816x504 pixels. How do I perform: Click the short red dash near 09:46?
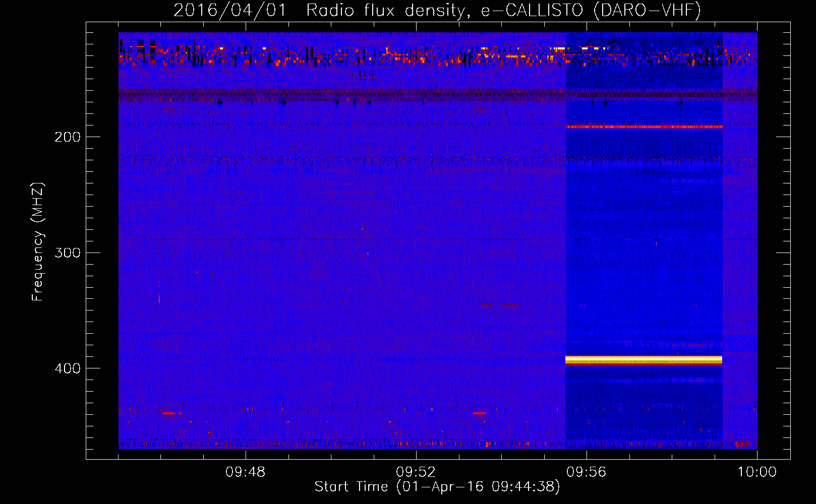(x=169, y=413)
